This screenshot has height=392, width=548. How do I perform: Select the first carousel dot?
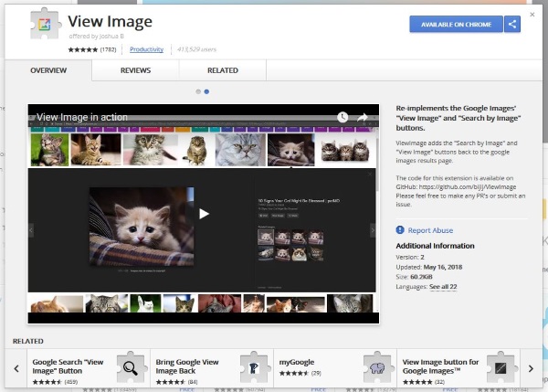tap(198, 91)
